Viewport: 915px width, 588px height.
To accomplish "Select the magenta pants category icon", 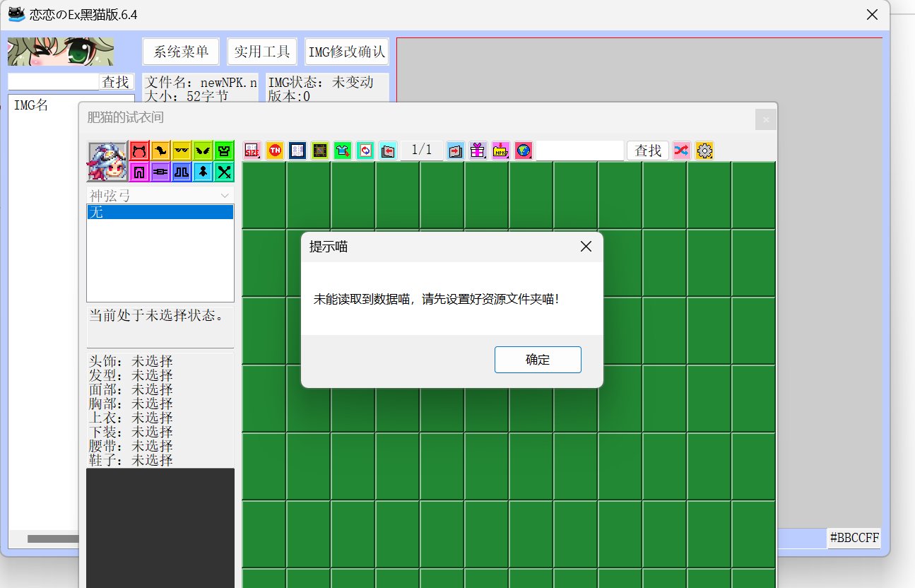I will pyautogui.click(x=139, y=171).
